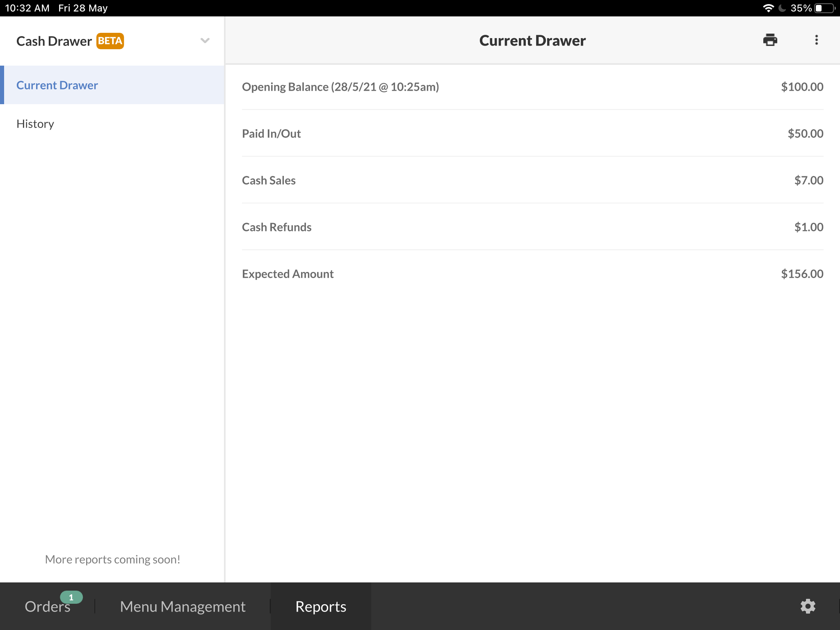
Task: Tap the green orders count badge
Action: point(71,597)
